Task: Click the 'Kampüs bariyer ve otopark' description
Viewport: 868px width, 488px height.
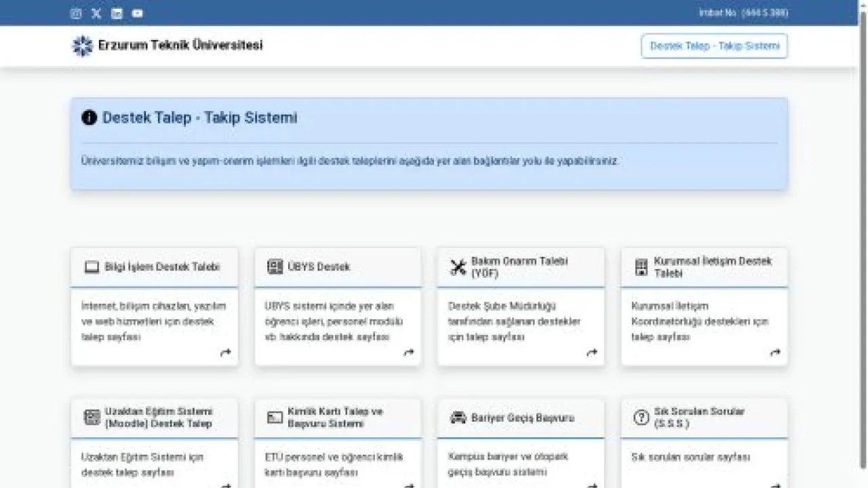Action: (x=509, y=464)
